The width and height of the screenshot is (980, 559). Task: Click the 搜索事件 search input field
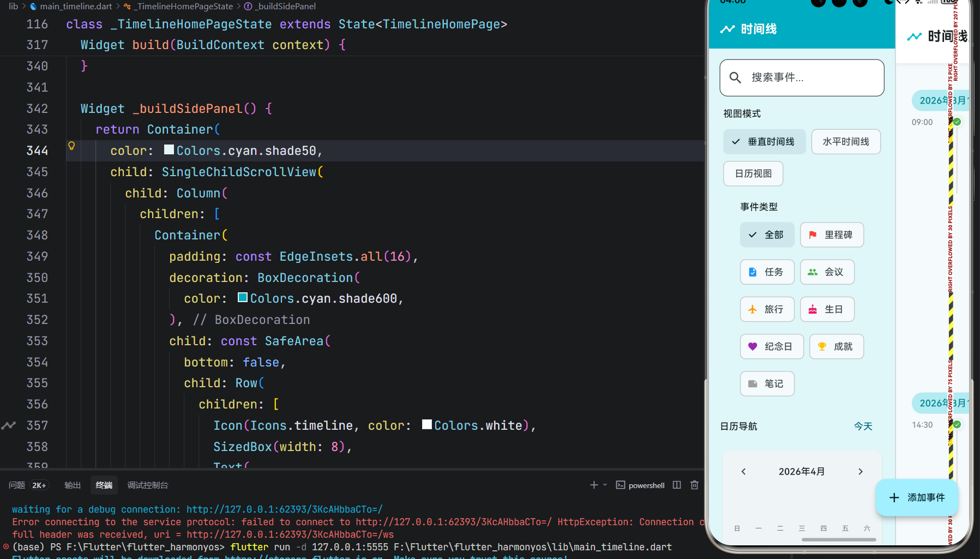pyautogui.click(x=802, y=77)
